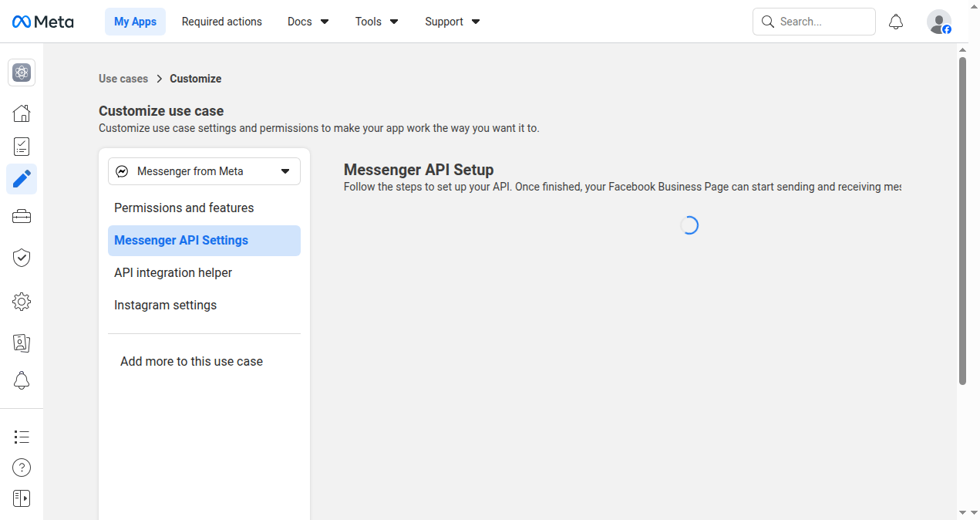Click the Messenger API Setup heading
Screen dimensions: 980x520
(x=419, y=170)
